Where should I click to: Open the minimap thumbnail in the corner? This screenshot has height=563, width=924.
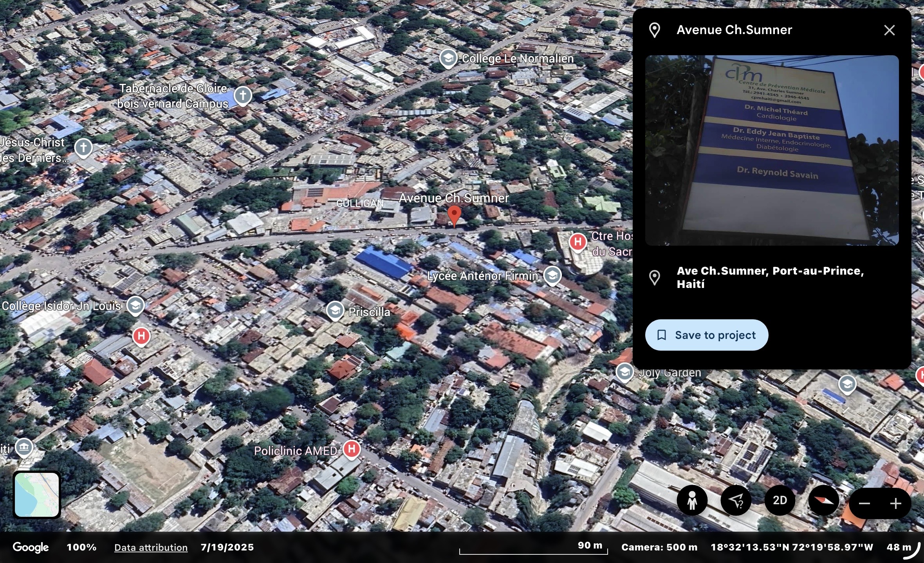(37, 494)
